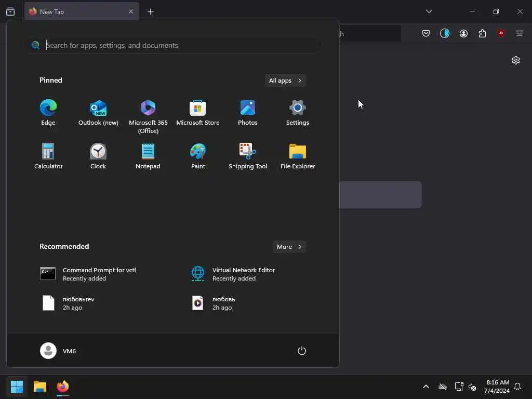This screenshot has width=532, height=399.
Task: Show hidden system tray icons
Action: (426, 387)
